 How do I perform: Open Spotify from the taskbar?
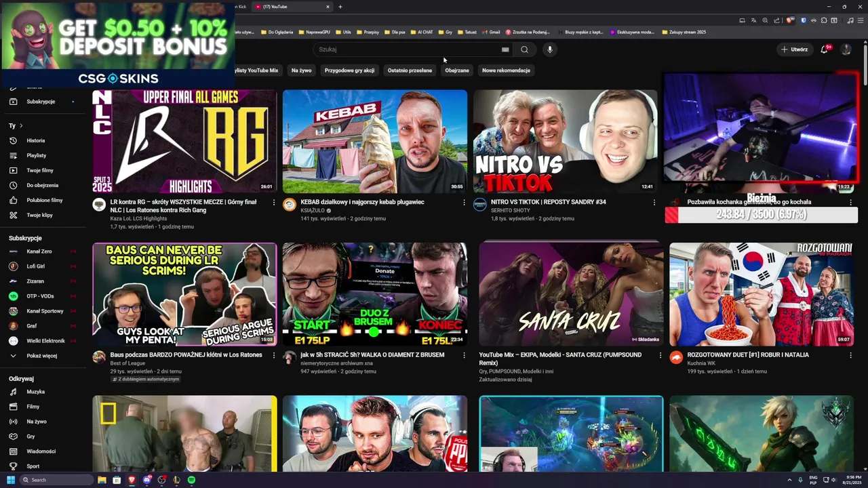pyautogui.click(x=191, y=480)
